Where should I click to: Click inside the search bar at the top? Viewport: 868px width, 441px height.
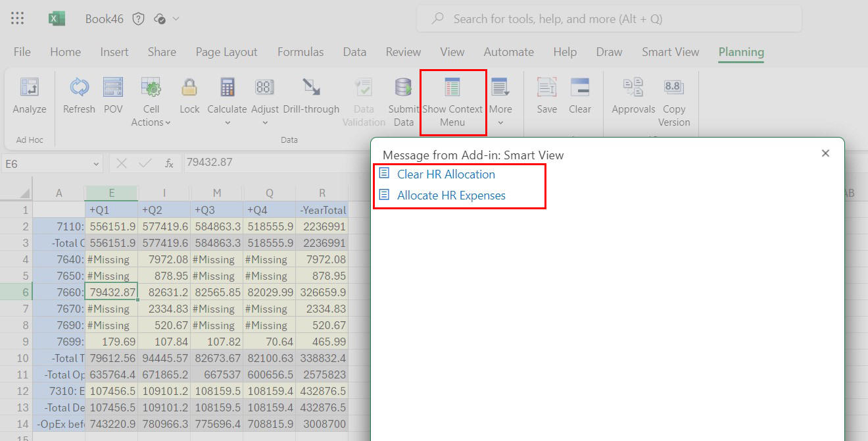click(x=608, y=18)
